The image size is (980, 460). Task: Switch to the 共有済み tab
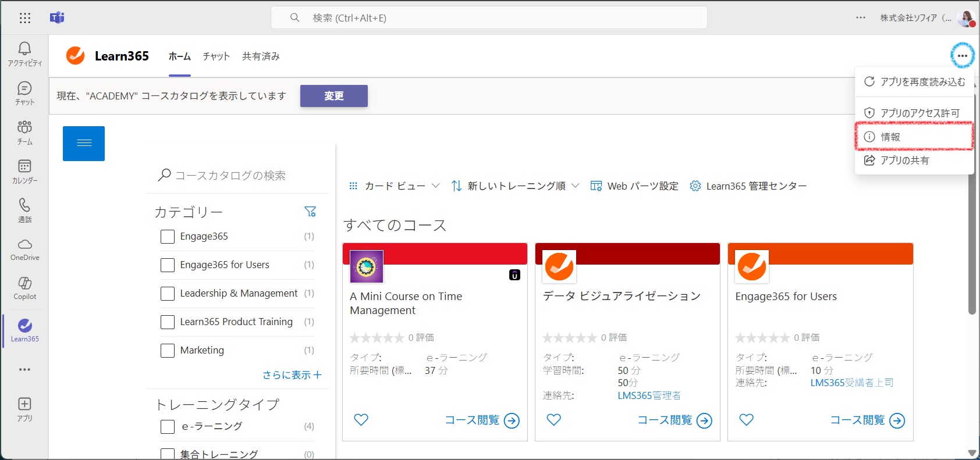(x=261, y=56)
